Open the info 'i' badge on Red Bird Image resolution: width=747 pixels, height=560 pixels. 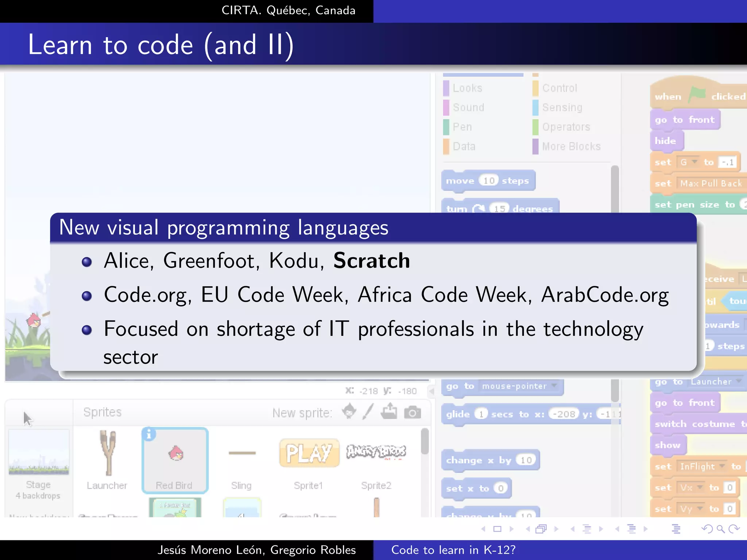[149, 434]
